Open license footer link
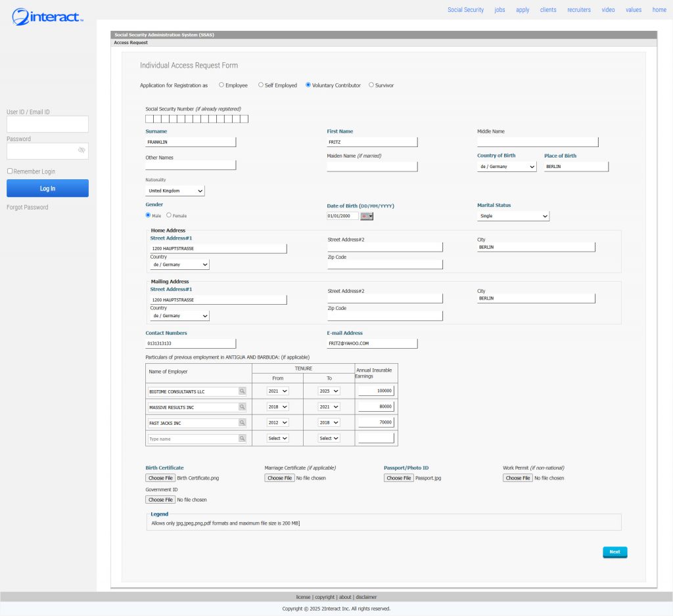This screenshot has height=616, width=673. 303,597
